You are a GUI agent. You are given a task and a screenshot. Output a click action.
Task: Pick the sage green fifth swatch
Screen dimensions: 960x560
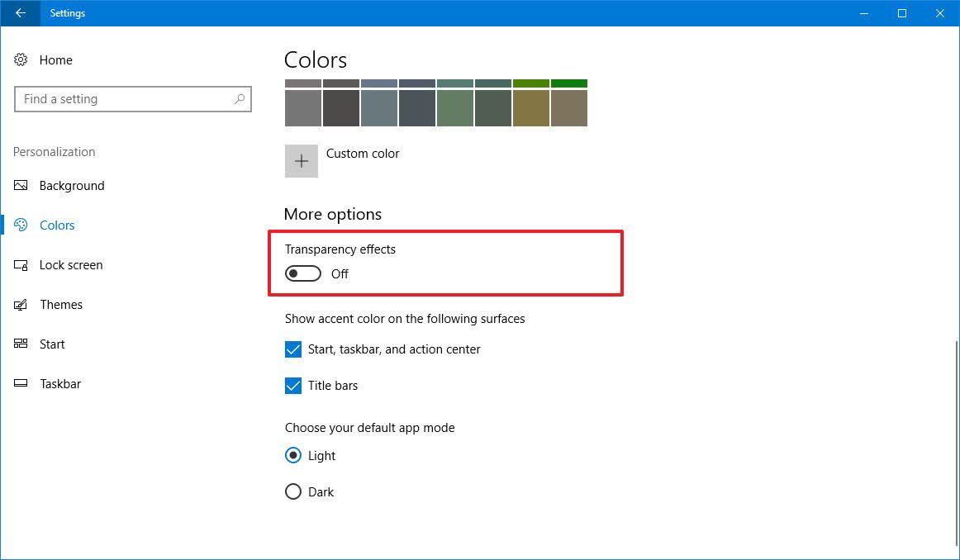pos(455,107)
